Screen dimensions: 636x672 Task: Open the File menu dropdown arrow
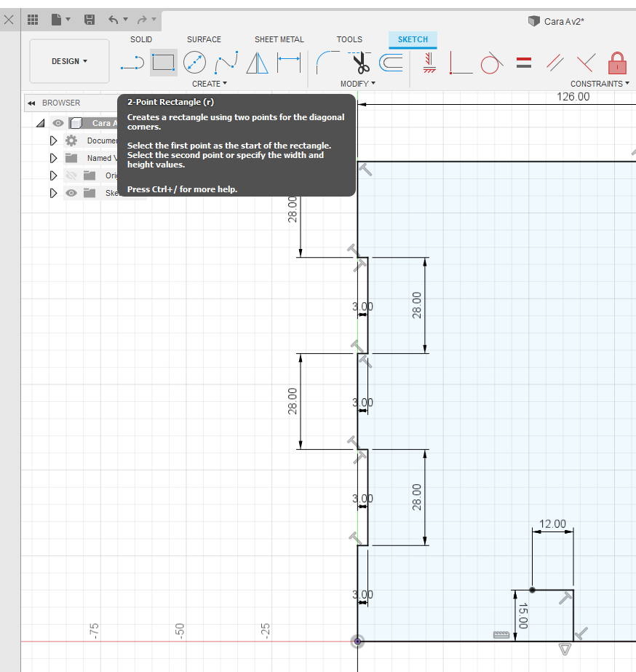[68, 19]
